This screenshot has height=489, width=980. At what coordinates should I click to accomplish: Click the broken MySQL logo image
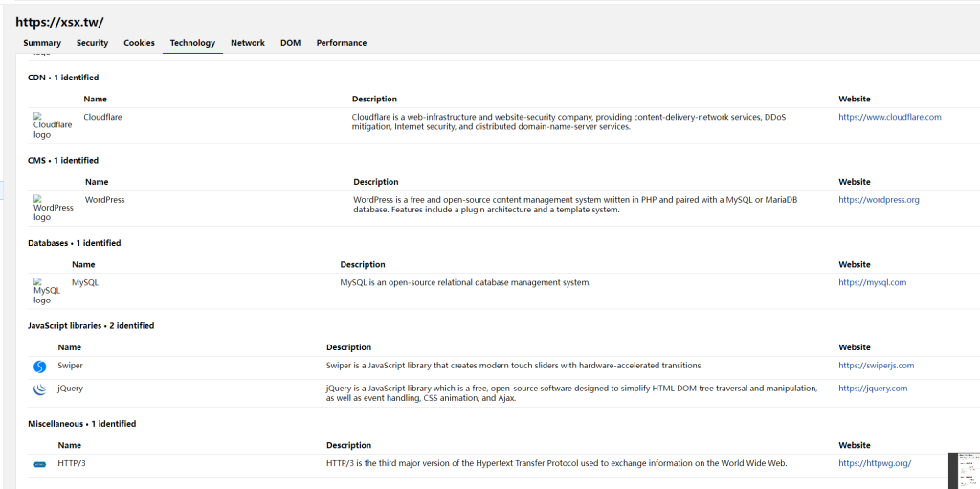point(47,292)
